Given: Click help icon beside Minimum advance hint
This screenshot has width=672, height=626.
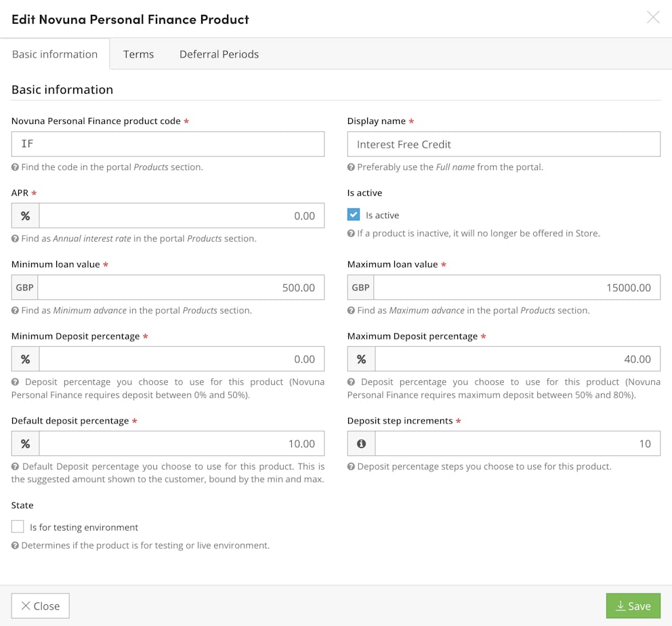Looking at the screenshot, I should [x=15, y=310].
